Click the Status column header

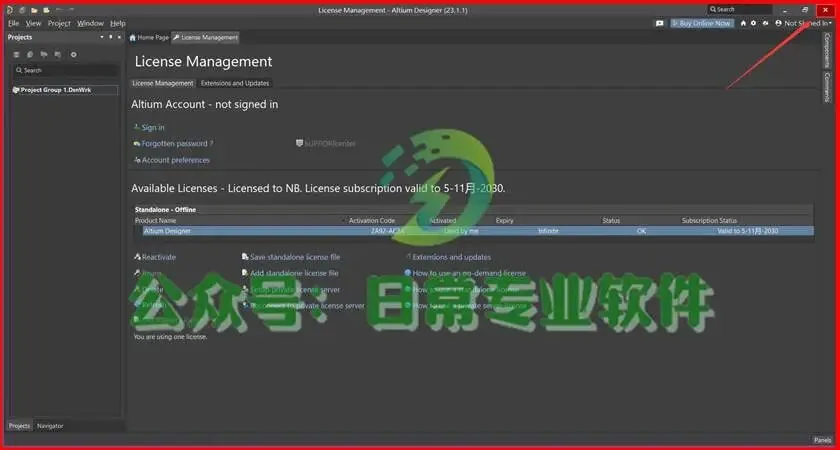[x=611, y=221]
